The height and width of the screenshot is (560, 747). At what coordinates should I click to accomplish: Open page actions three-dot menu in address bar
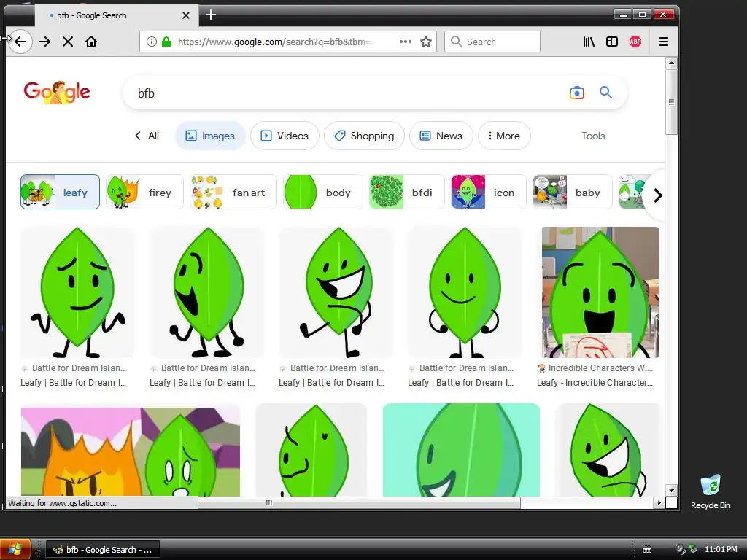(406, 42)
